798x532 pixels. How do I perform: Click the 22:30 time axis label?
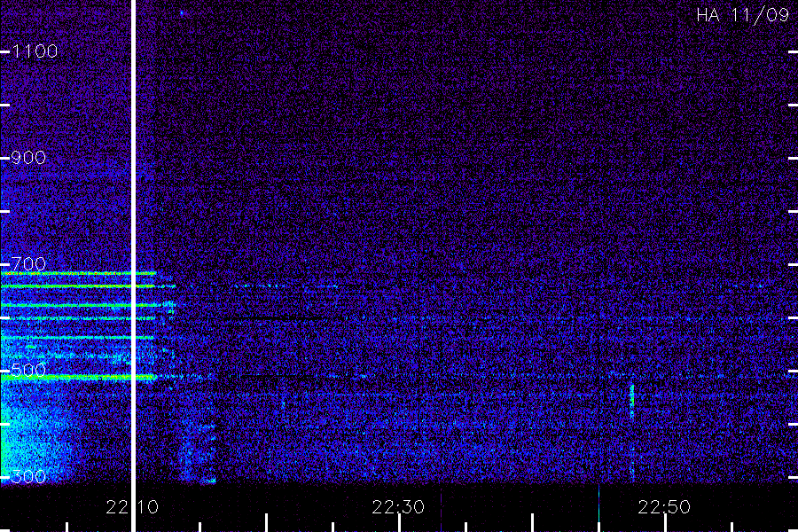(x=398, y=507)
